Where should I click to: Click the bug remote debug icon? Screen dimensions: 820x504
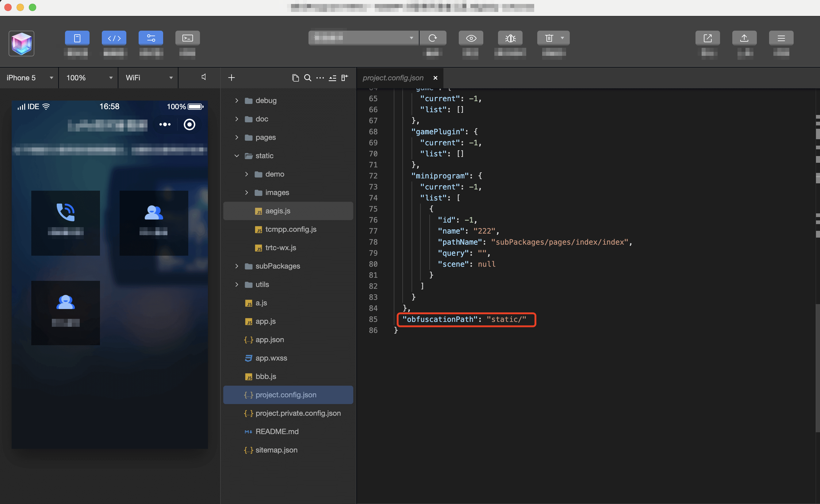tap(510, 38)
